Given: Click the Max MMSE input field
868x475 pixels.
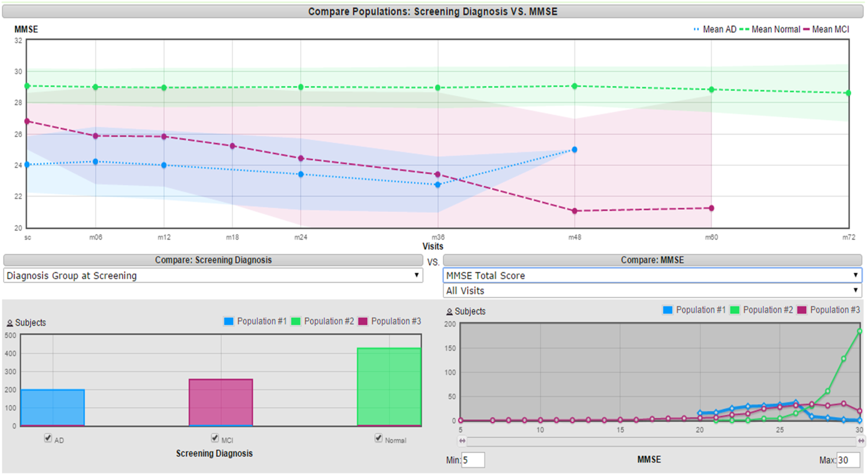Looking at the screenshot, I should click(x=848, y=460).
